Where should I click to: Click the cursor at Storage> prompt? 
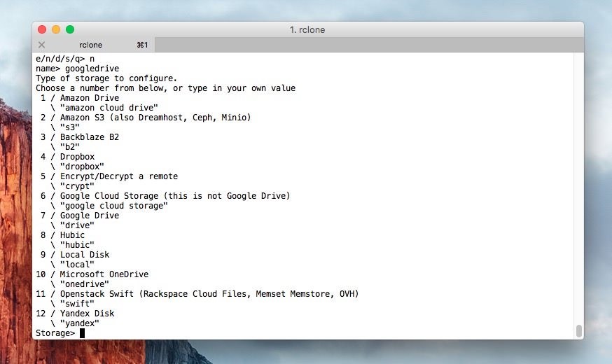[82, 333]
